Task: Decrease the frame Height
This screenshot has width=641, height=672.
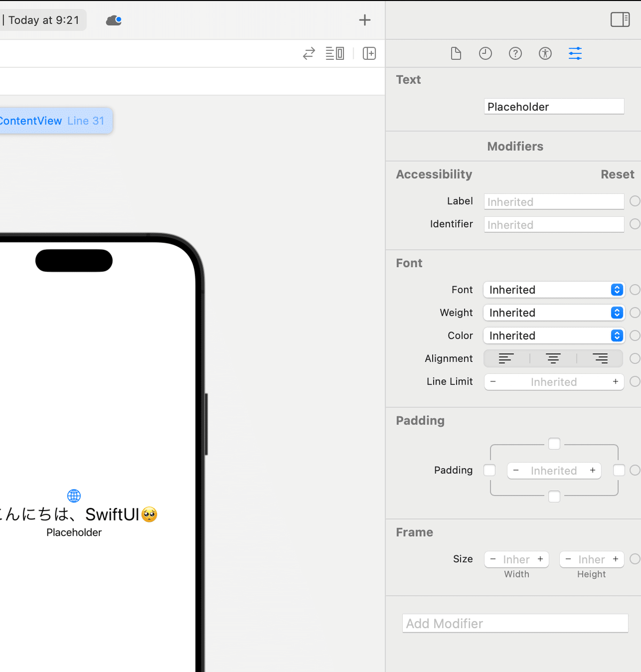Action: click(x=568, y=559)
